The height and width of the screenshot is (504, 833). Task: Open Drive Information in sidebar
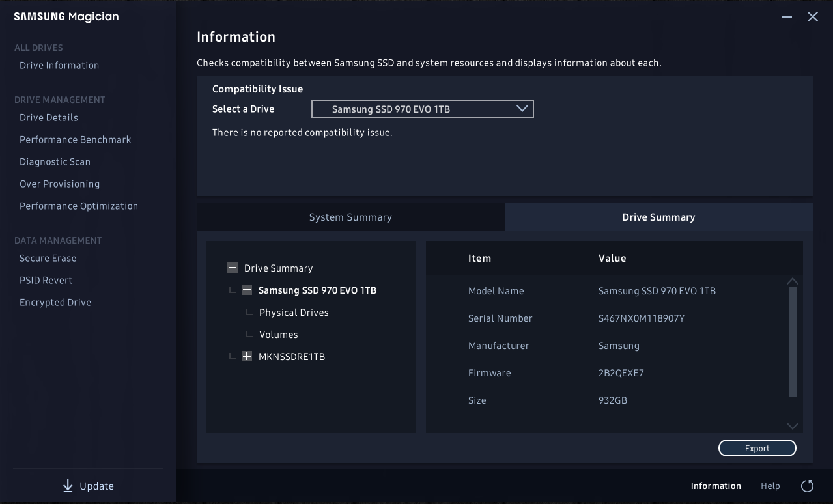59,65
